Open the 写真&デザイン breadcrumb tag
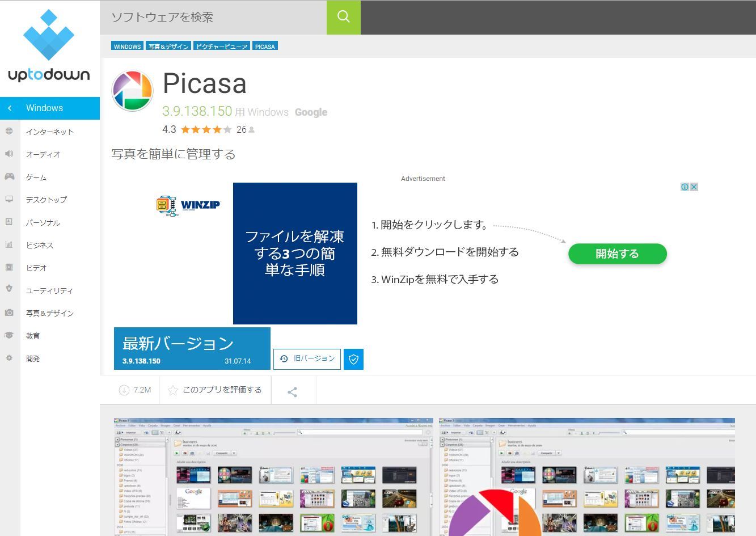 (x=168, y=47)
